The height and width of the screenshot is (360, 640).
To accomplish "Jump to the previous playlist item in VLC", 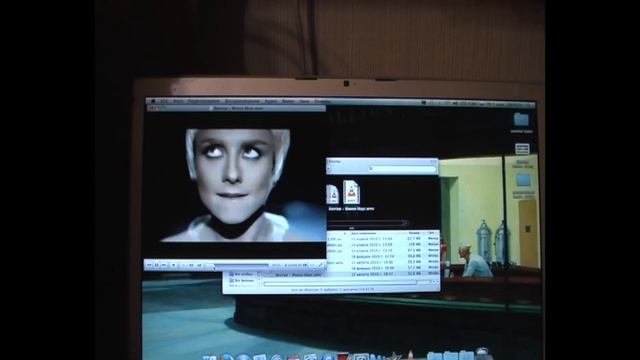I will (183, 265).
